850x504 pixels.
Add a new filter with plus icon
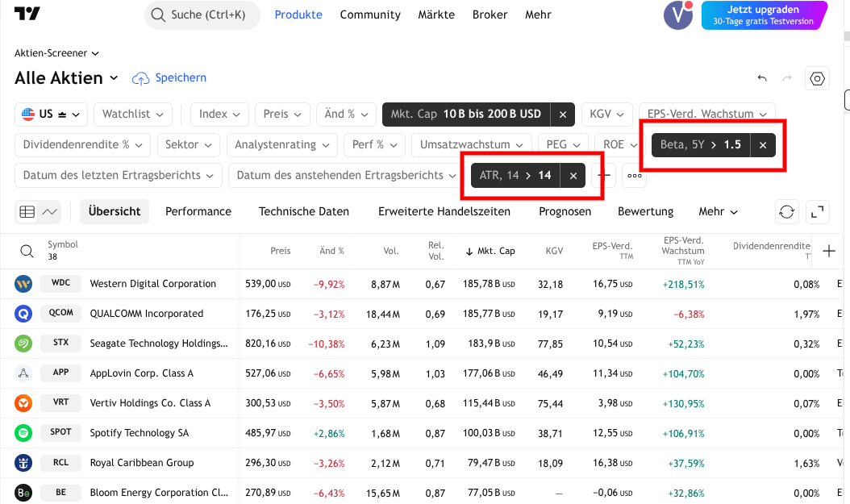[x=604, y=176]
